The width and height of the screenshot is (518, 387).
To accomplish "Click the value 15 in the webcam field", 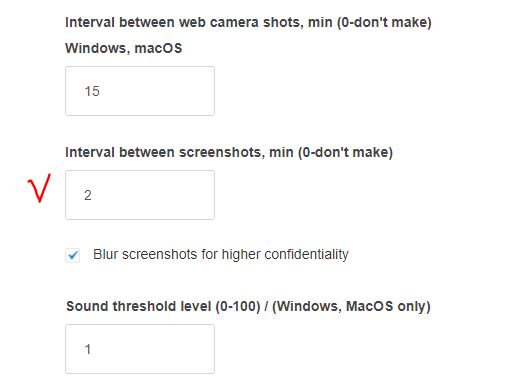I will [x=92, y=91].
